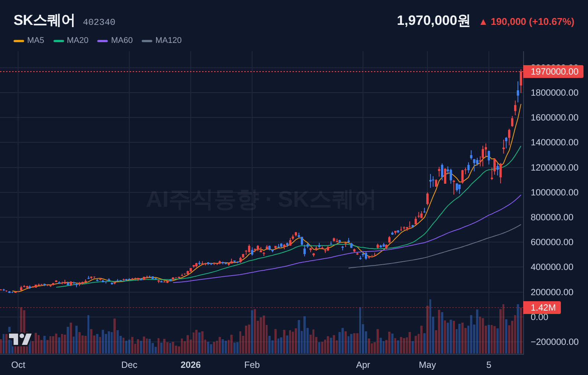Screen dimensions: 588x375
Task: Select the MA5 legend label
Action: (x=35, y=40)
